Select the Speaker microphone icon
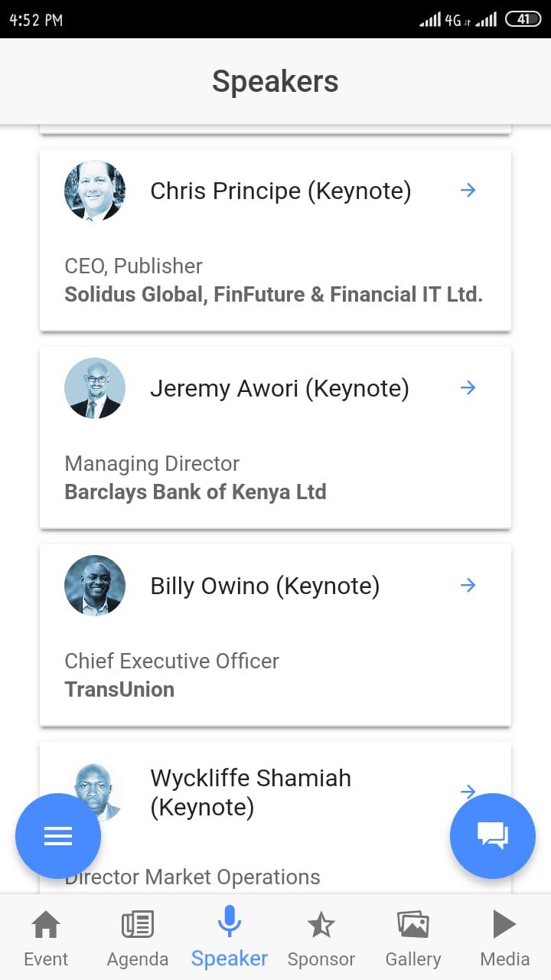 (230, 922)
